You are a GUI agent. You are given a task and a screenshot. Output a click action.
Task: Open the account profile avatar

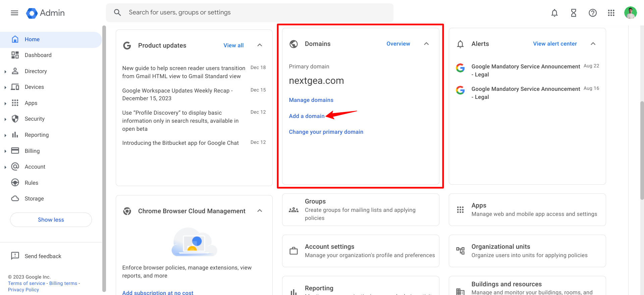coord(630,13)
